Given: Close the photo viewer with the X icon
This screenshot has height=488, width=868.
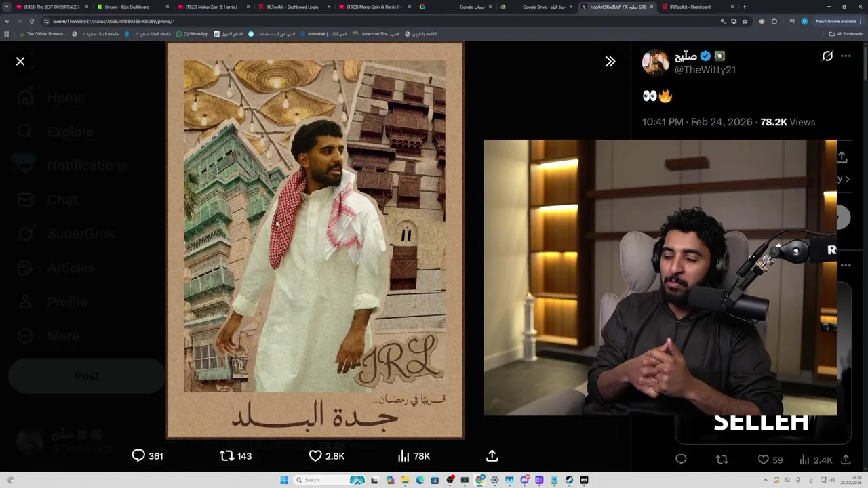Looking at the screenshot, I should (x=20, y=62).
